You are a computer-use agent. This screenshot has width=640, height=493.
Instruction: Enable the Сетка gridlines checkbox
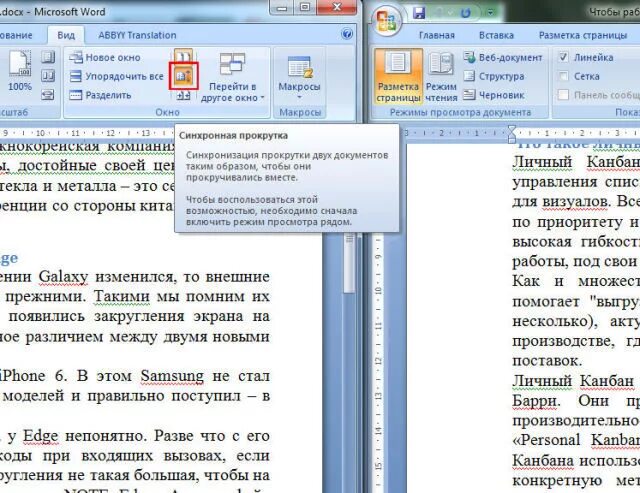[563, 76]
